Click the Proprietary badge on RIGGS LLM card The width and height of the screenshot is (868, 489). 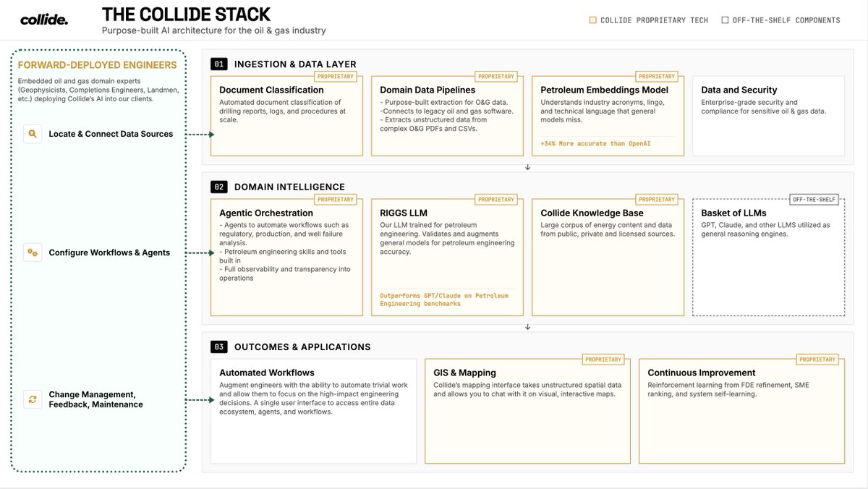coord(496,200)
